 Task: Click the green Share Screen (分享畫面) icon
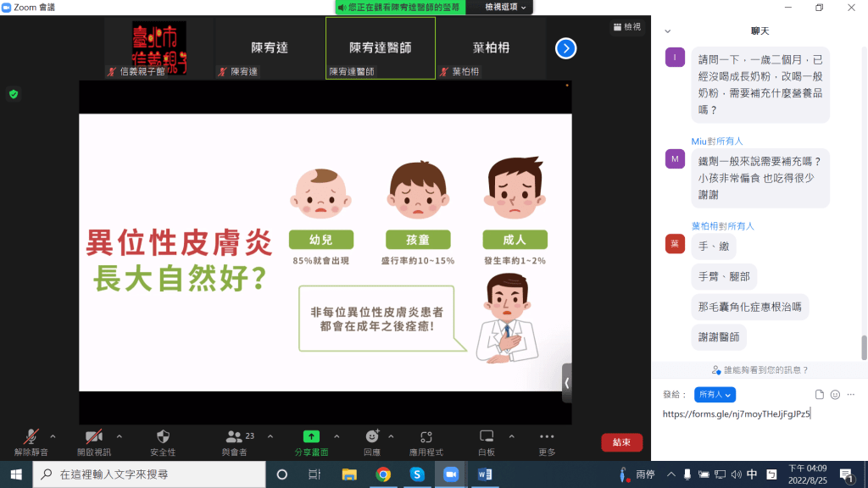311,437
